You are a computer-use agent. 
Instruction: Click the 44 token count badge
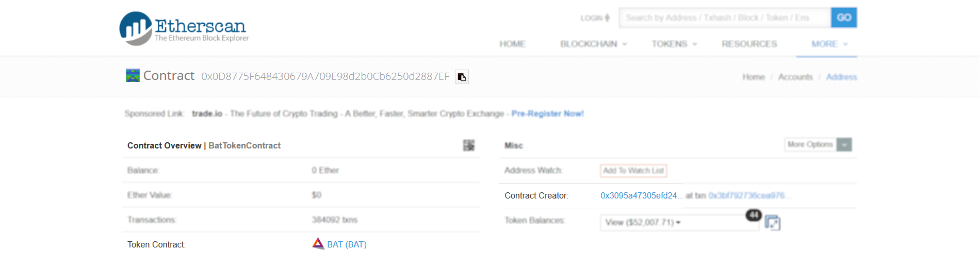[754, 214]
